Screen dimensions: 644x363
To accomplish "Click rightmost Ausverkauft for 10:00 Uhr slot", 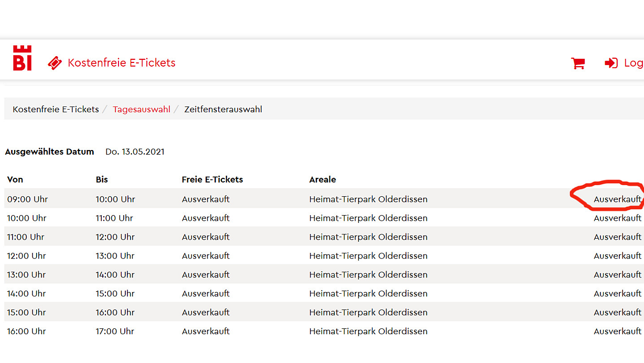I will point(617,218).
